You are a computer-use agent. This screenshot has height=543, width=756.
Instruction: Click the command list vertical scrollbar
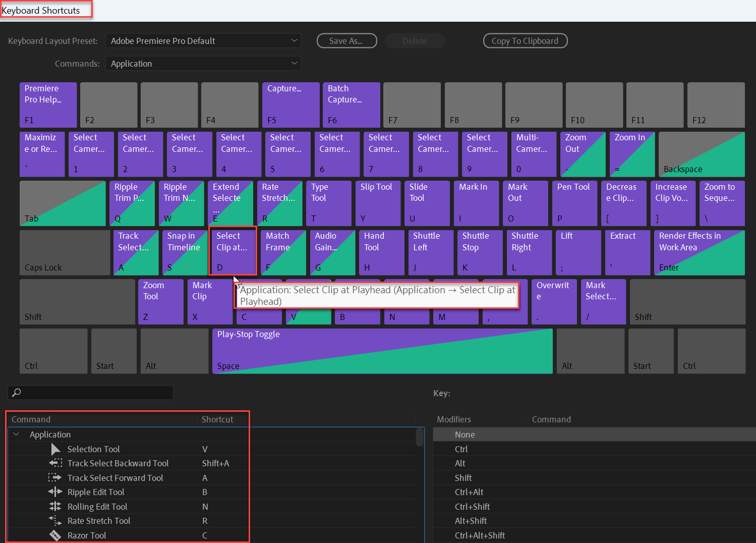tap(420, 437)
